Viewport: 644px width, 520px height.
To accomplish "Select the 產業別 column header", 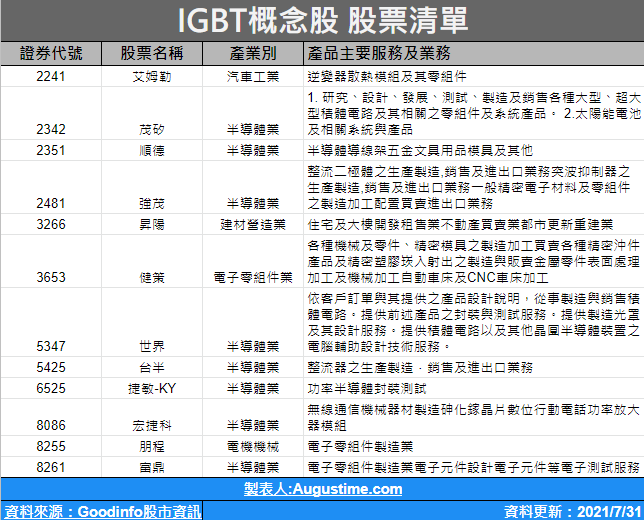I will coord(253,53).
